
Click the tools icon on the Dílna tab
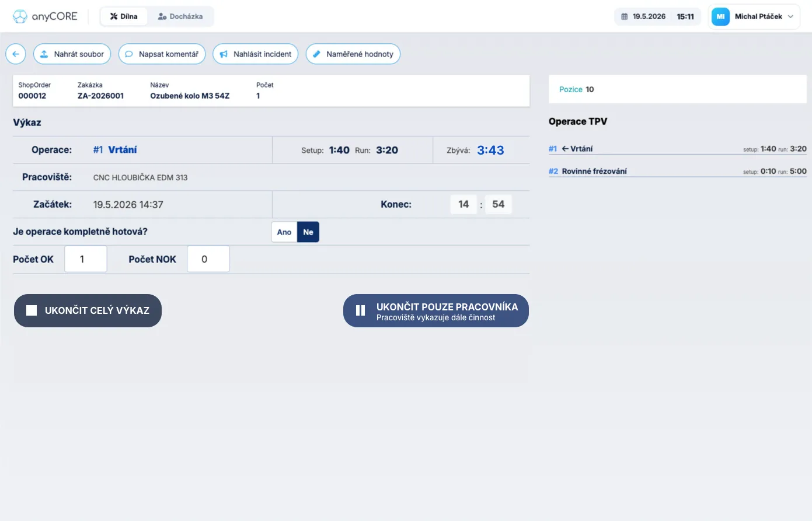[x=114, y=16]
